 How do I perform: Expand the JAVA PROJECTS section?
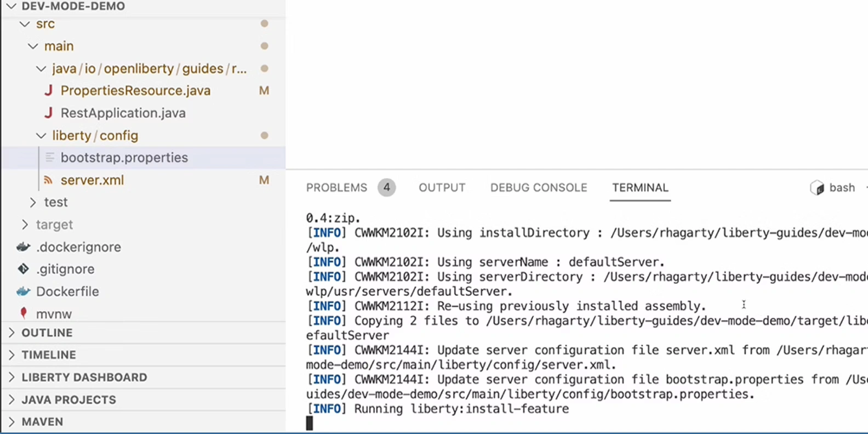[12, 400]
